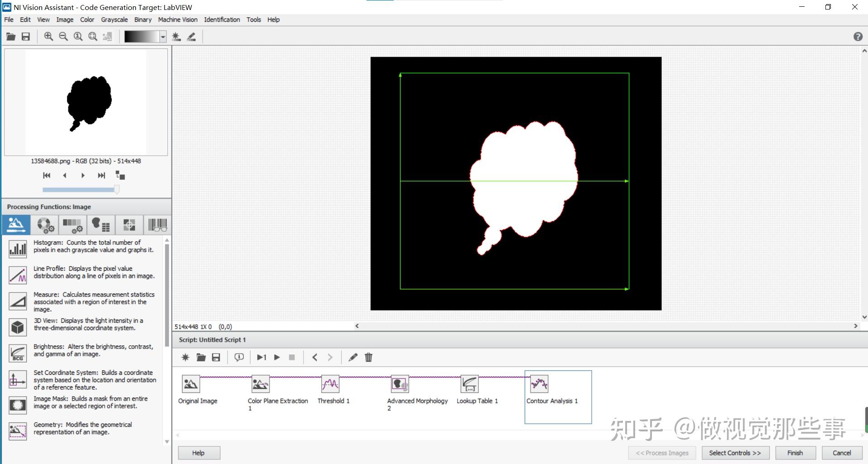Open the Grayscale processing functions category
Screen dimensions: 868x464
(x=72, y=225)
